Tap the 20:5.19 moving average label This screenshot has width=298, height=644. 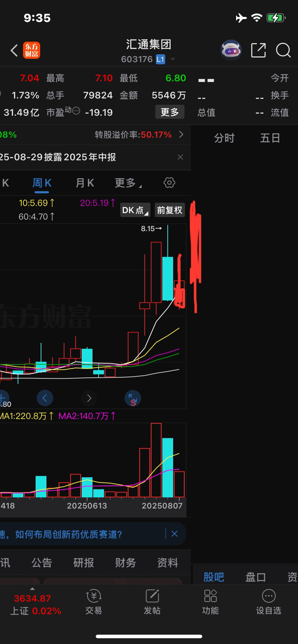98,203
